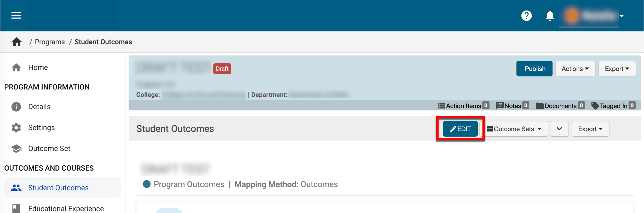Open the Actions dropdown

[x=575, y=69]
